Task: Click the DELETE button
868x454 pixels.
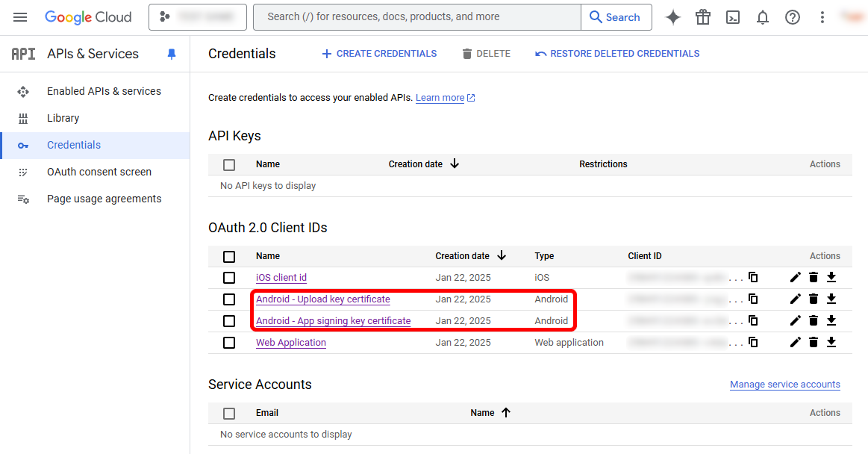Action: coord(487,54)
